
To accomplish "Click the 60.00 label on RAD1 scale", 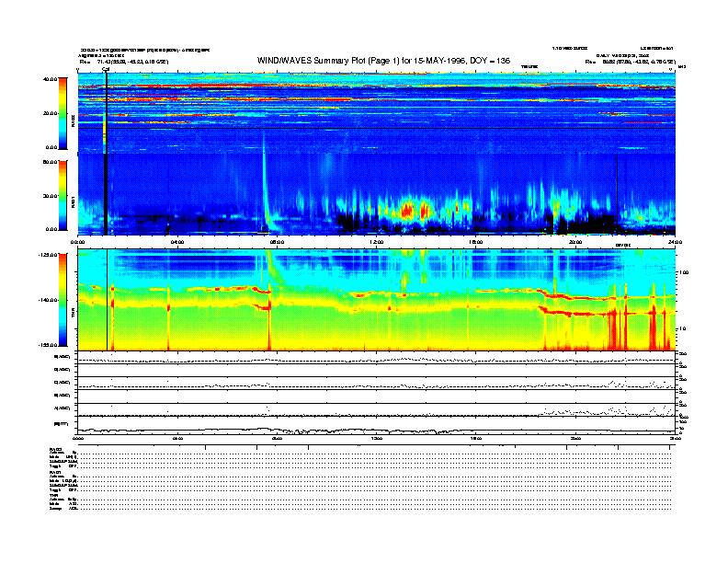I will [51, 162].
